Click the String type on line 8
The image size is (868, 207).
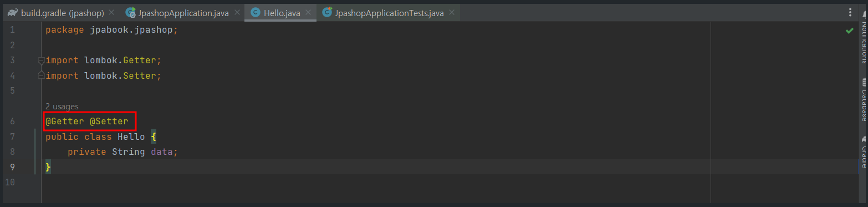pos(129,152)
